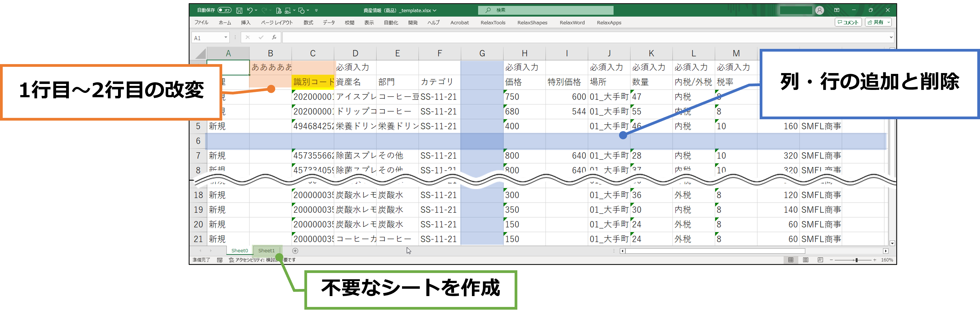
Task: Expand the Customize Quick Access Toolbar arrow
Action: click(316, 11)
